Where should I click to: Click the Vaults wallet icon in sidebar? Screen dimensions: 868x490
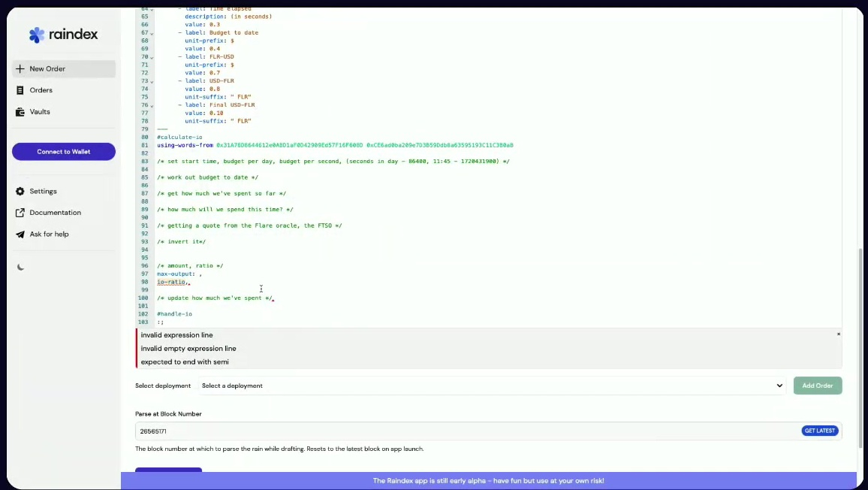[x=20, y=112]
